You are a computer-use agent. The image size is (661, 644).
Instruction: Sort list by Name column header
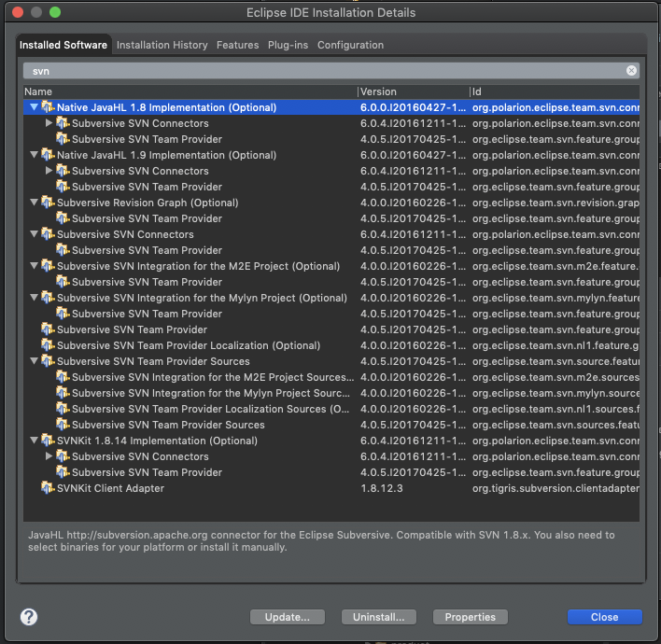click(x=190, y=91)
